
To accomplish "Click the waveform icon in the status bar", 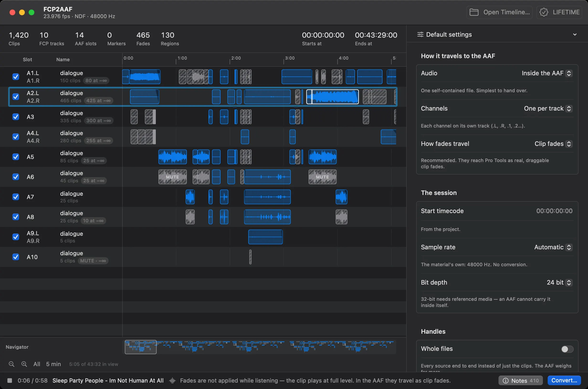I will tap(172, 380).
